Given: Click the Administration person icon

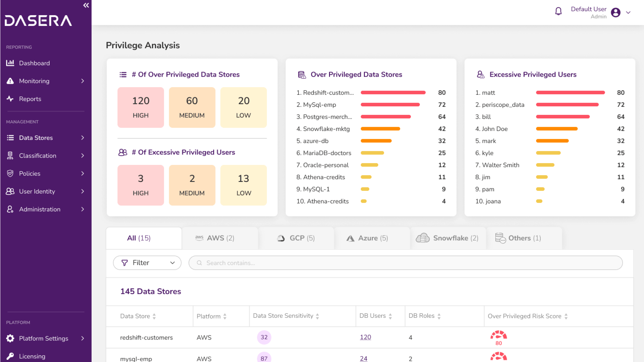Looking at the screenshot, I should [10, 209].
